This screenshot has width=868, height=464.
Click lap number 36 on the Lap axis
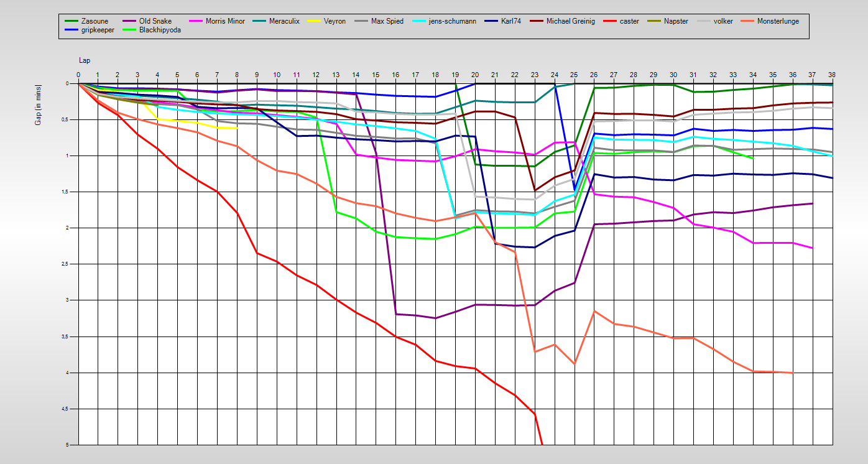793,75
